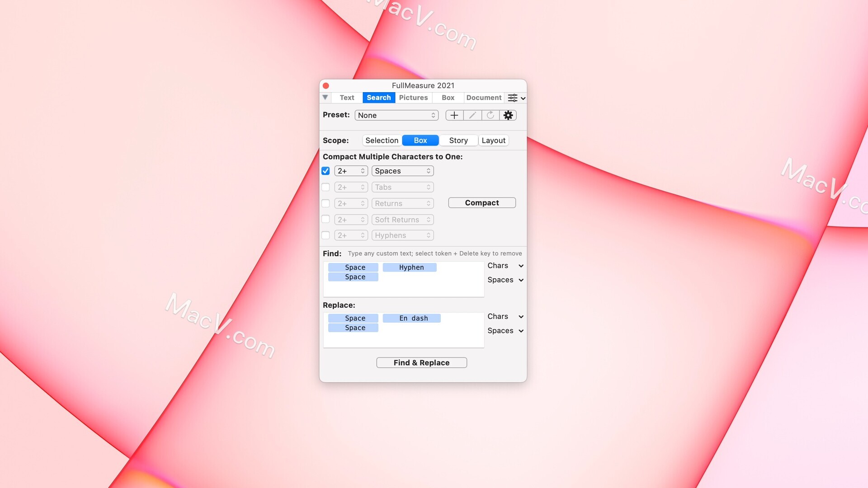This screenshot has width=868, height=488.
Task: Click the gear settings preset icon
Action: tap(508, 115)
